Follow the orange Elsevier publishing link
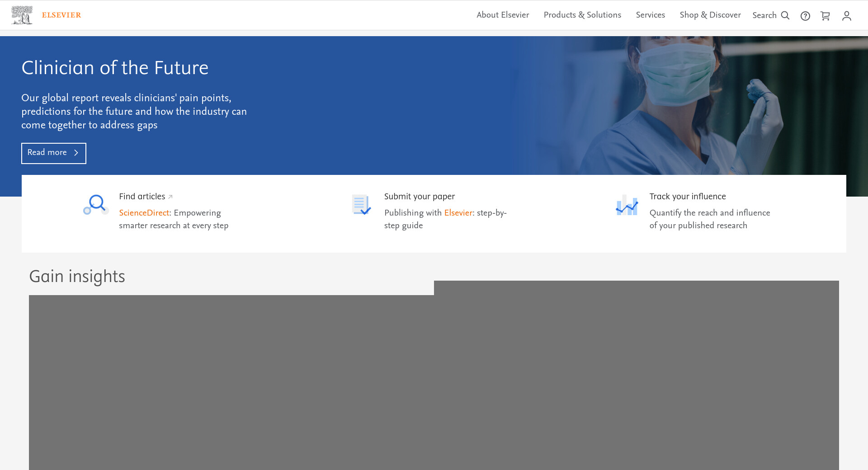Viewport: 868px width, 470px height. 458,213
